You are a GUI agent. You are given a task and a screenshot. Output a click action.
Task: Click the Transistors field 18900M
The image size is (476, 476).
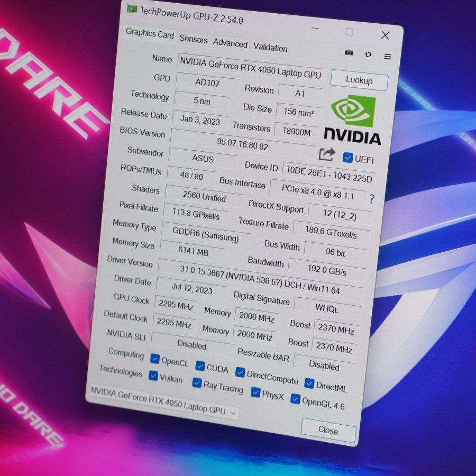296,131
